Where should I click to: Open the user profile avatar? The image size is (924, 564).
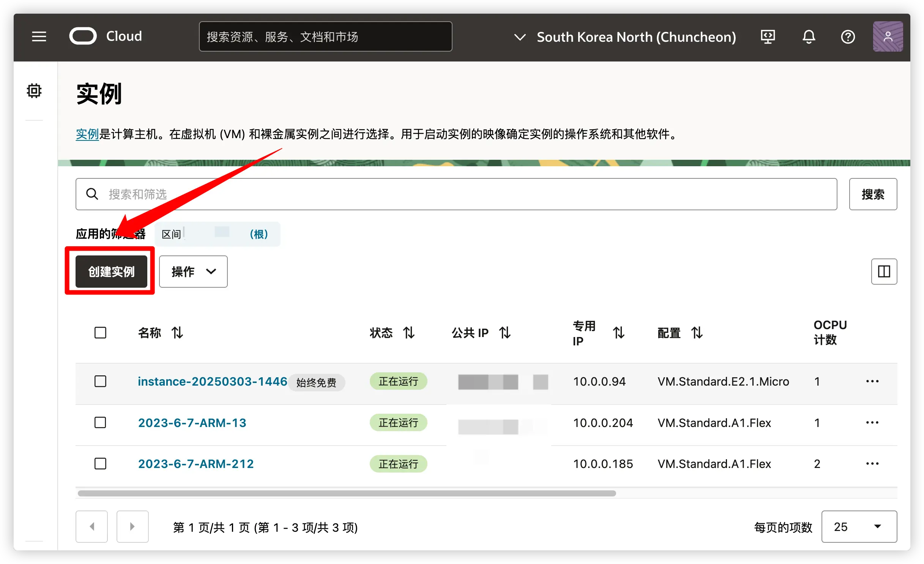(888, 37)
